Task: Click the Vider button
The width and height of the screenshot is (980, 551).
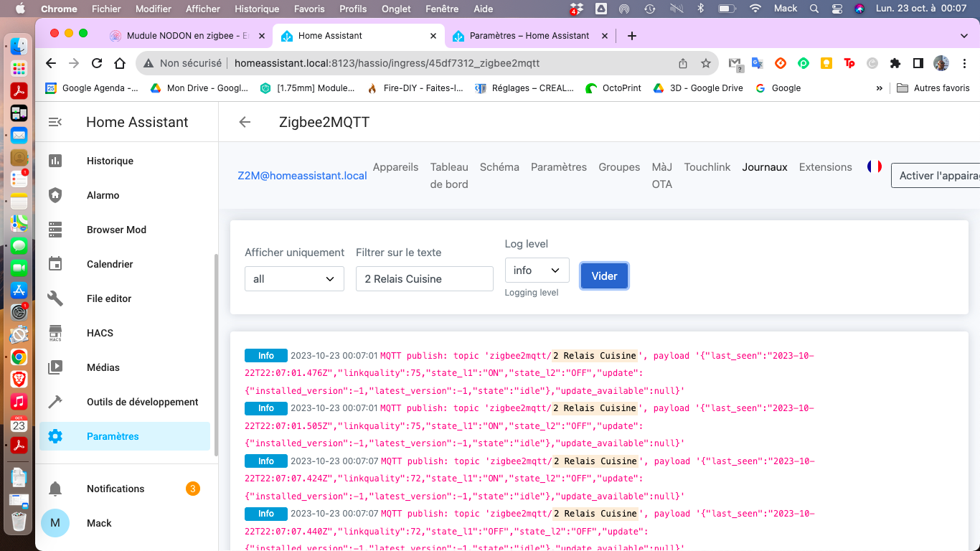Action: coord(604,276)
